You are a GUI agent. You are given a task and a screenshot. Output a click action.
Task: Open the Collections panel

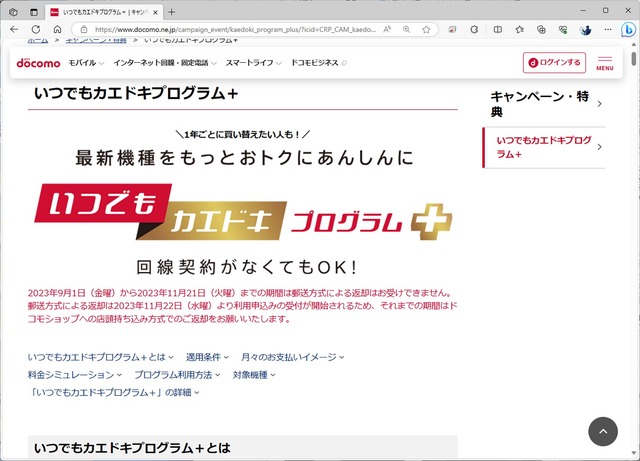(x=541, y=29)
